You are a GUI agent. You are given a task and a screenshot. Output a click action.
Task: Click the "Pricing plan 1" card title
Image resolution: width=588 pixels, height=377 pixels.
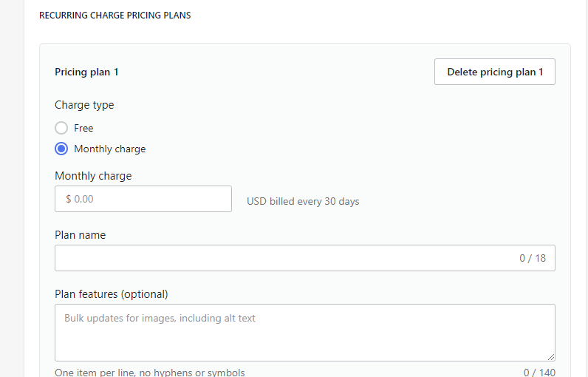click(86, 72)
